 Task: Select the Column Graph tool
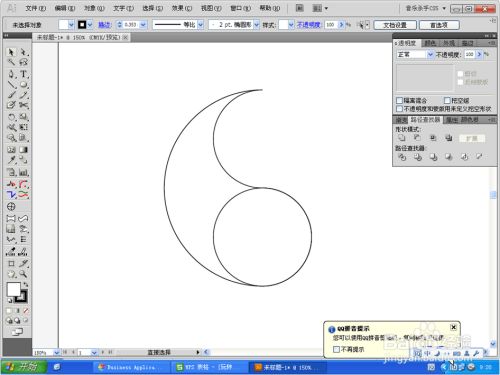23,172
